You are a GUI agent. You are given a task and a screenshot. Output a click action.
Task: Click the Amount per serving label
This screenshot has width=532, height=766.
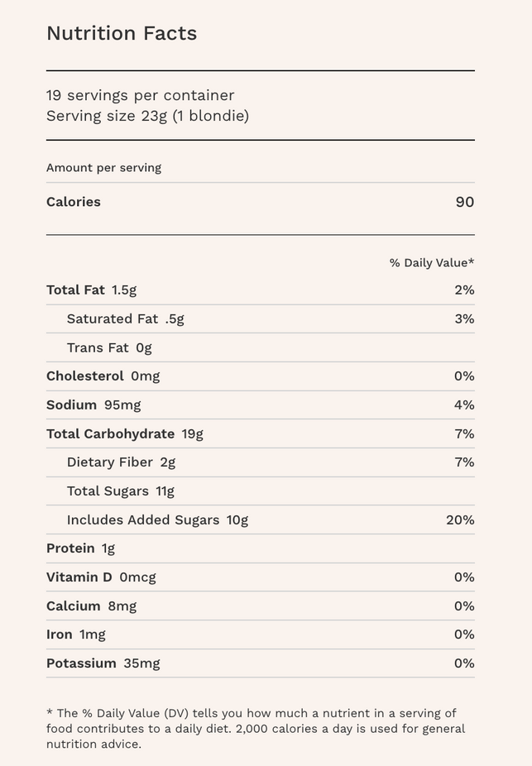click(103, 168)
